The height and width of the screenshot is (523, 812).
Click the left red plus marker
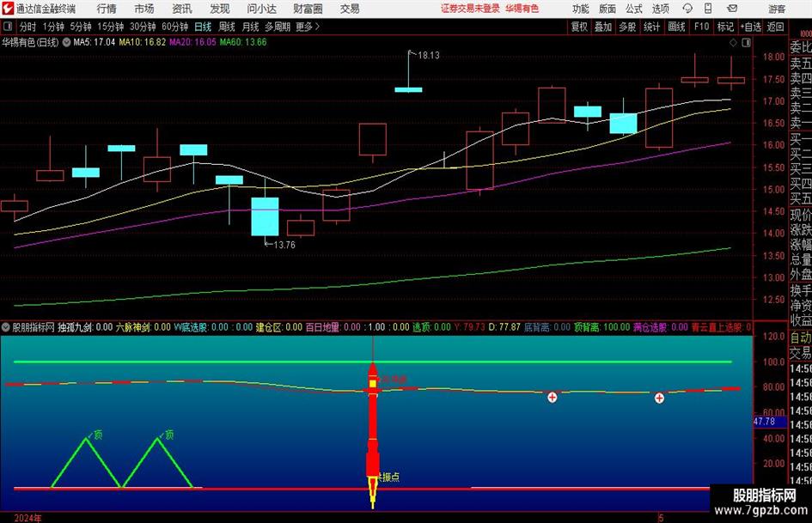tap(552, 397)
